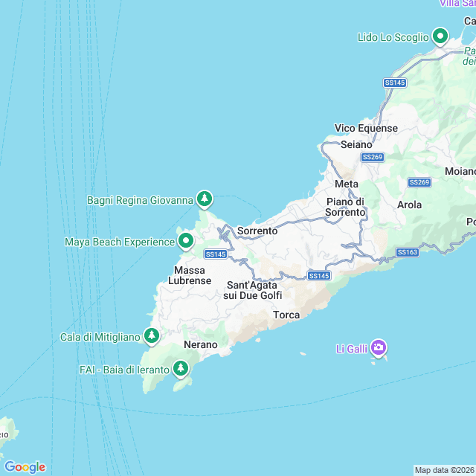Screen dimensions: 476x476
Task: Click the Li Galli text label
Action: (352, 349)
